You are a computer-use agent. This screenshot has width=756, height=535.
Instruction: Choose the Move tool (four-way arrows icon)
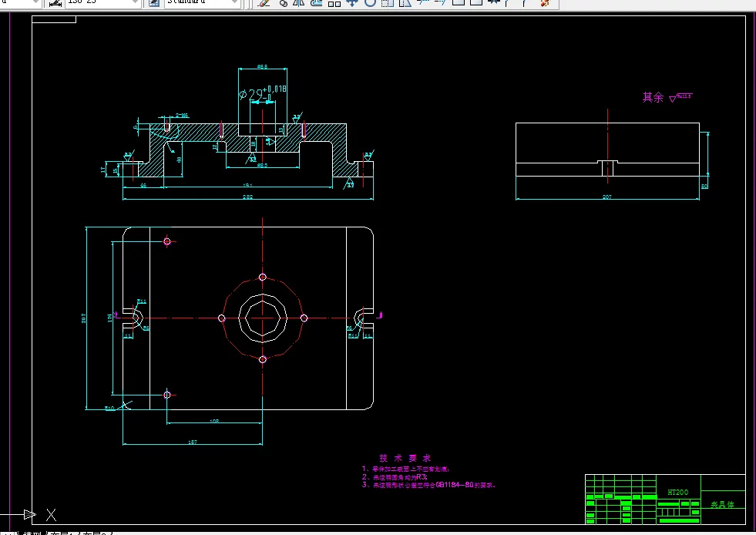click(x=352, y=3)
